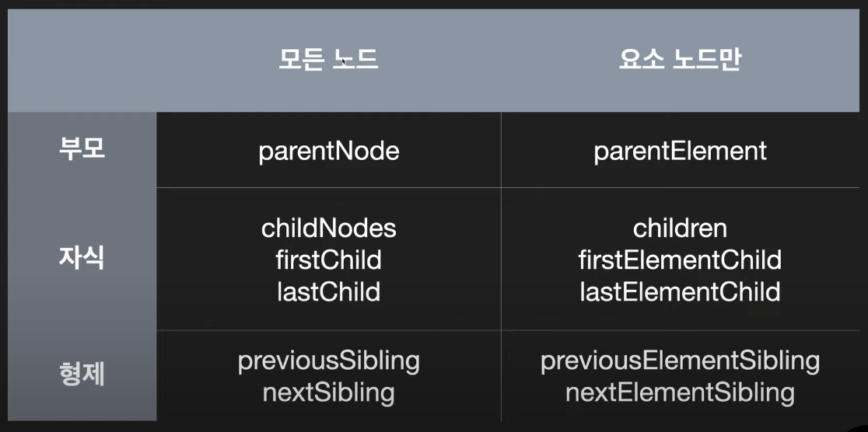The height and width of the screenshot is (432, 868).
Task: Click the 모든 노드 column header
Action: 328,60
